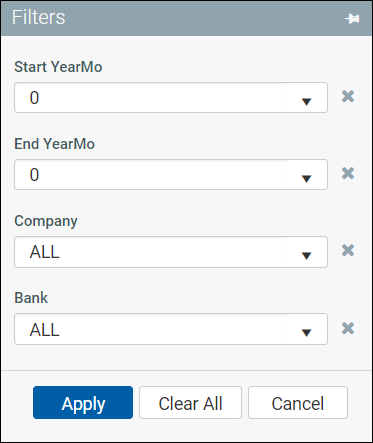Cancel the filter changes

click(298, 403)
